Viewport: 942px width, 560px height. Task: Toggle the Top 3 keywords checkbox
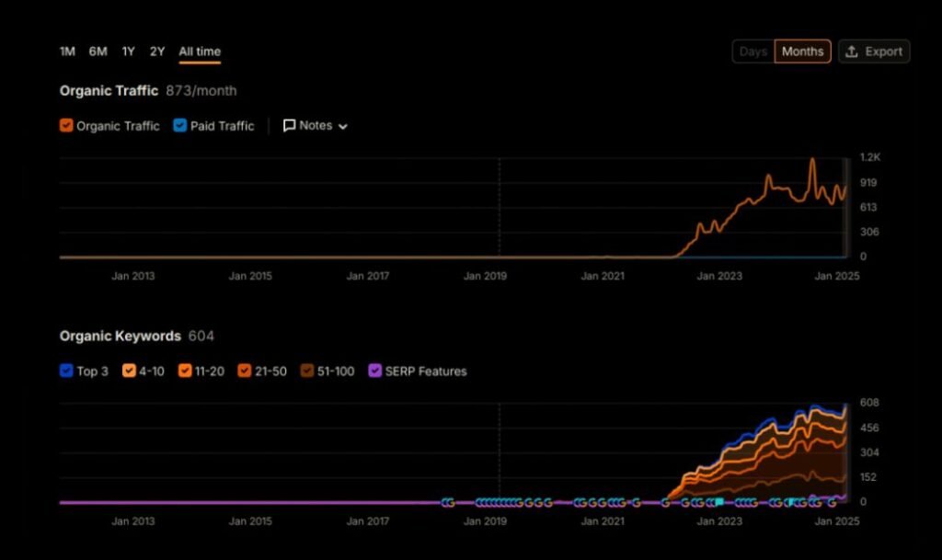coord(66,371)
